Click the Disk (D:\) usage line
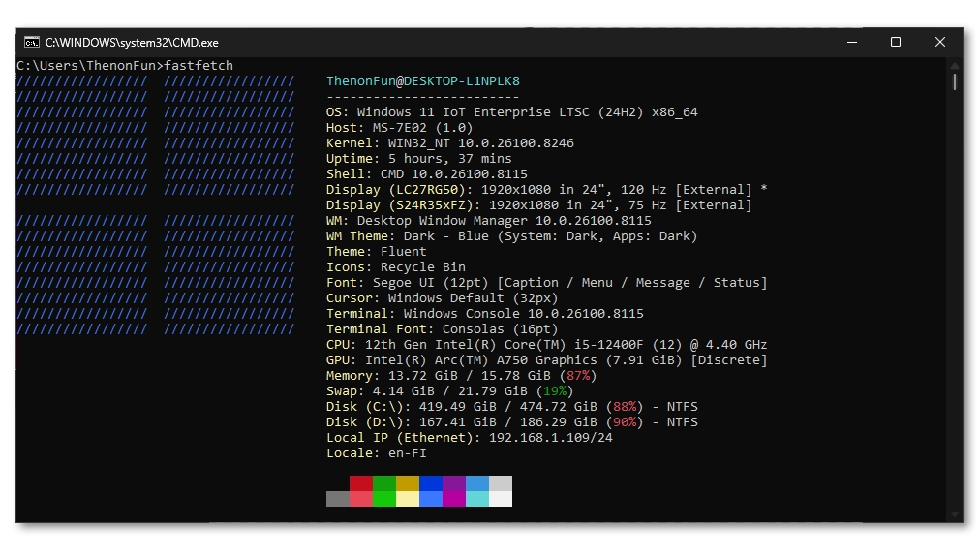The image size is (980, 559). [512, 422]
